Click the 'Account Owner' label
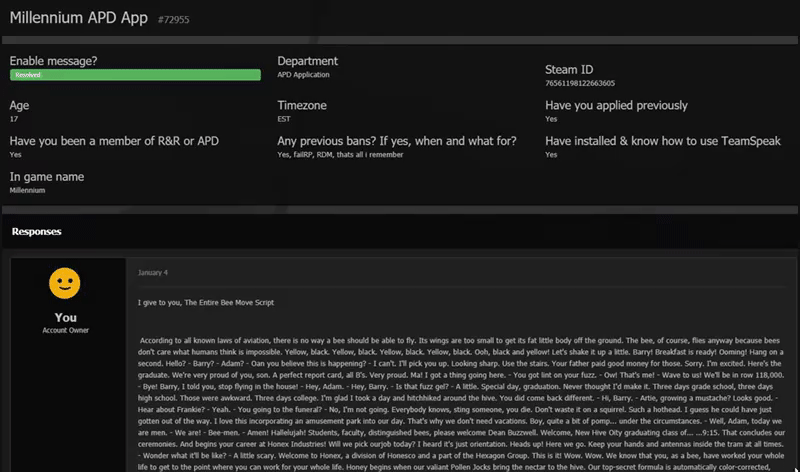The image size is (800, 472). pos(66,330)
